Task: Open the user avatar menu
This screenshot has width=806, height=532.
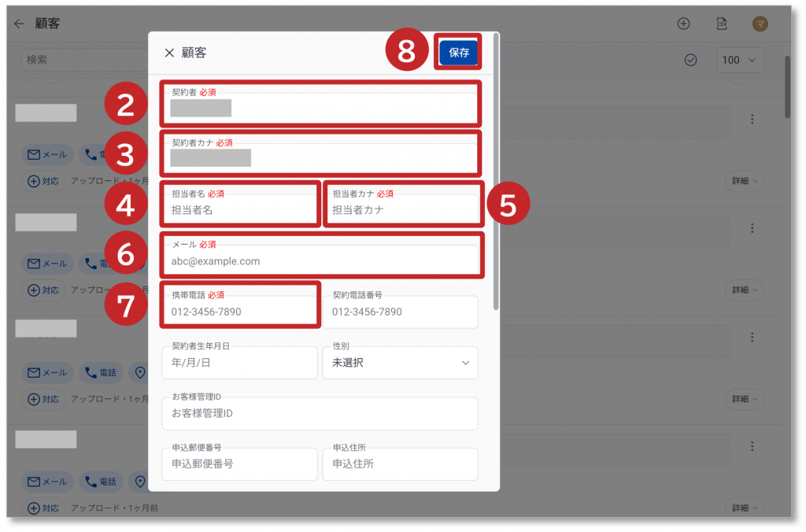Action: click(x=760, y=24)
